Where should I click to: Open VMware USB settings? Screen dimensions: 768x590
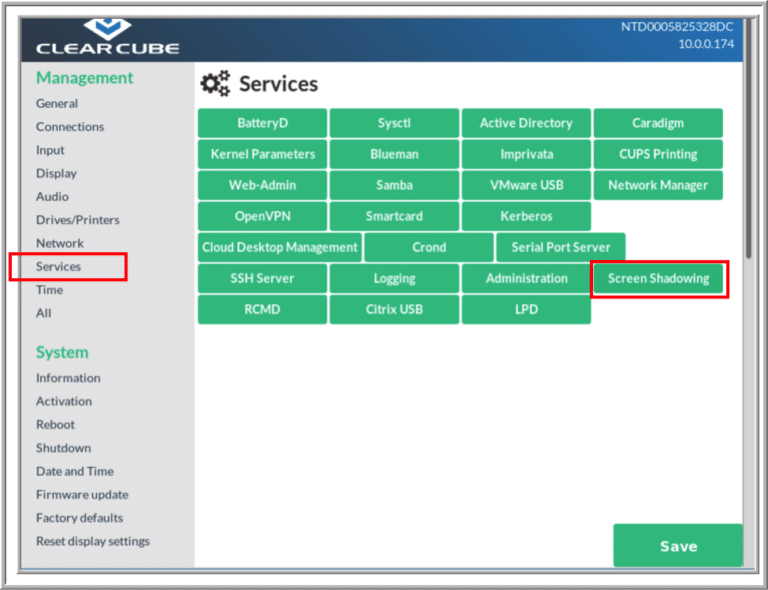pyautogui.click(x=526, y=185)
